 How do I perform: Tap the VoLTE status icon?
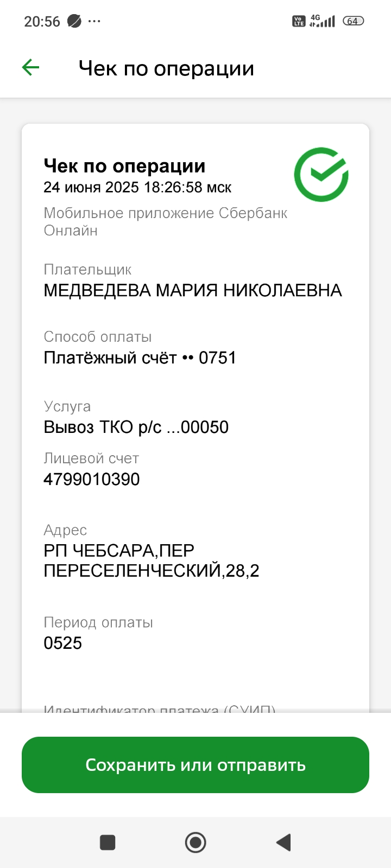(299, 21)
